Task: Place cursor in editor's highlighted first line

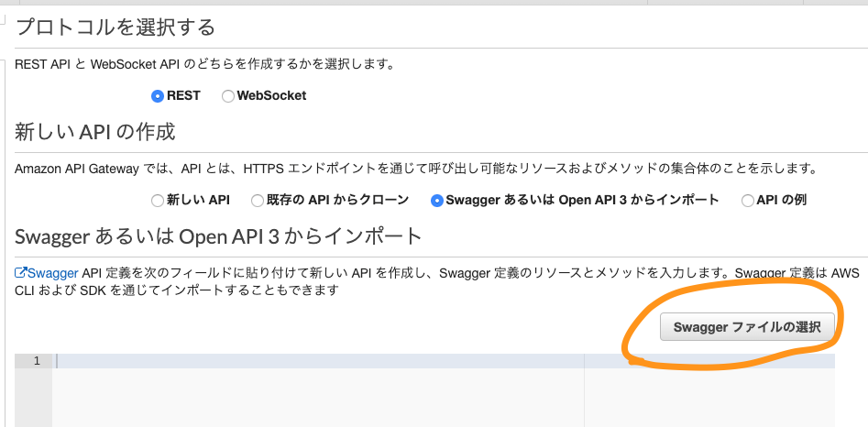Action: coord(444,361)
